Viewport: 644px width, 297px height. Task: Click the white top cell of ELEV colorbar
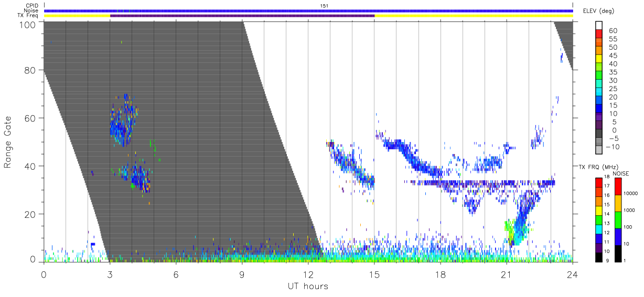598,26
